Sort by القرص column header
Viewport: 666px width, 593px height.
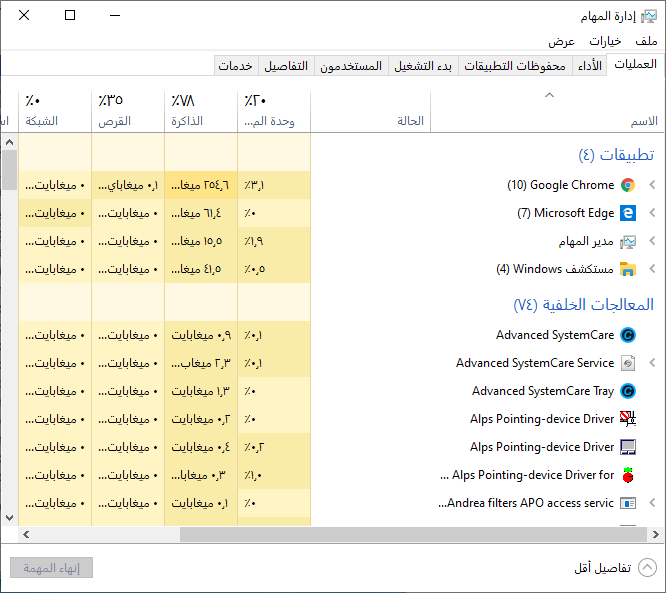coord(128,112)
